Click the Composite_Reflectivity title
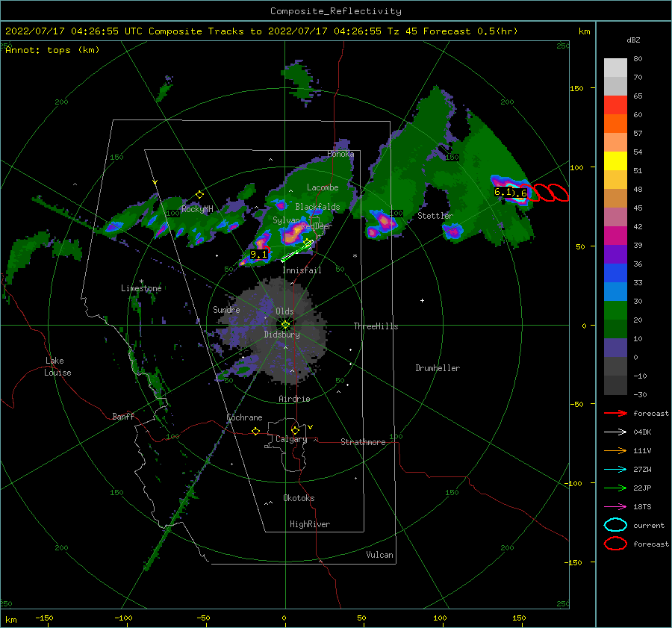The width and height of the screenshot is (672, 628). click(x=336, y=11)
